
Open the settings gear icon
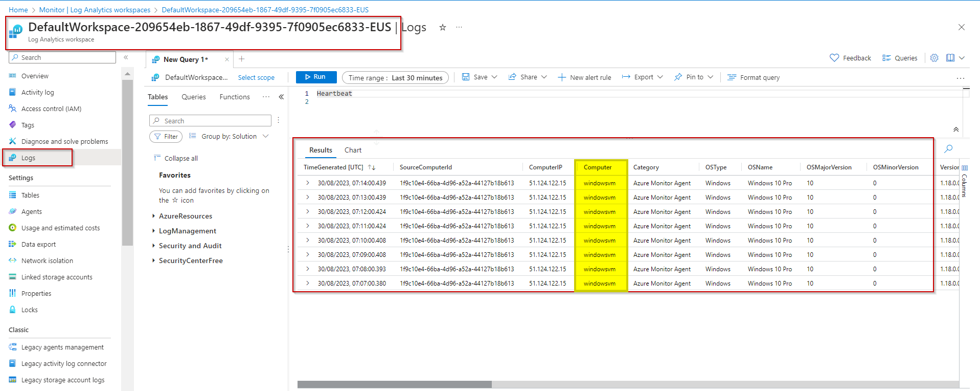[934, 58]
